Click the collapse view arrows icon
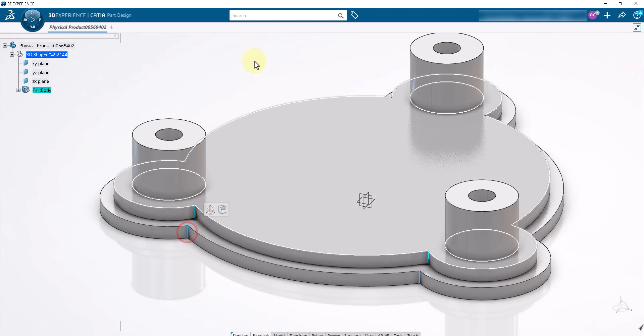 (637, 27)
